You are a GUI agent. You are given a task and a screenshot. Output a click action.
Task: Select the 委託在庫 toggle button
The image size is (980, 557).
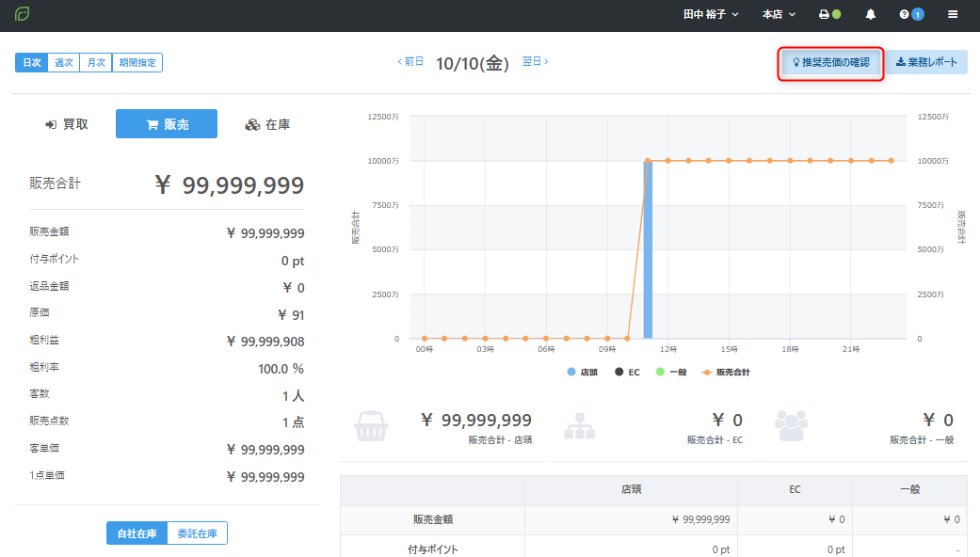(197, 533)
